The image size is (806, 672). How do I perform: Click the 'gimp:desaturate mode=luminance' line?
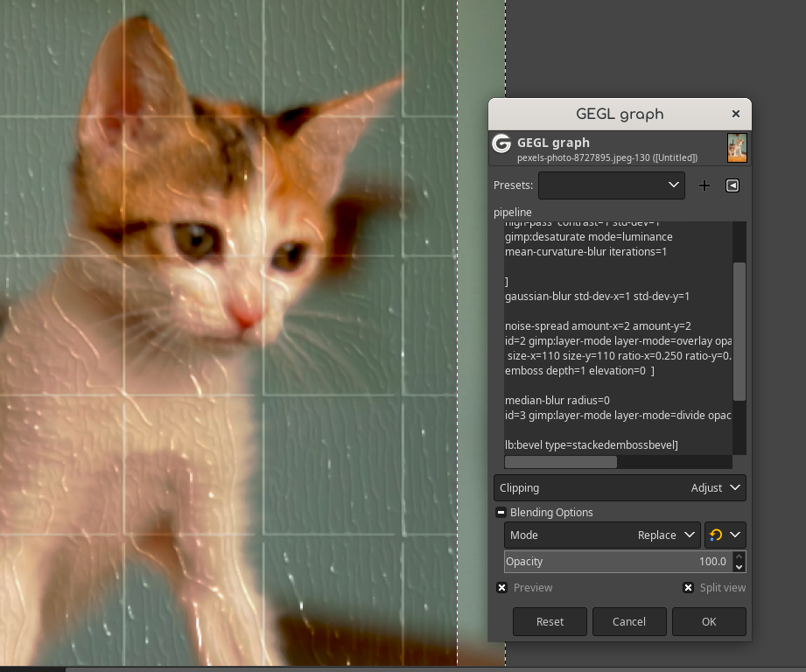pyautogui.click(x=589, y=237)
